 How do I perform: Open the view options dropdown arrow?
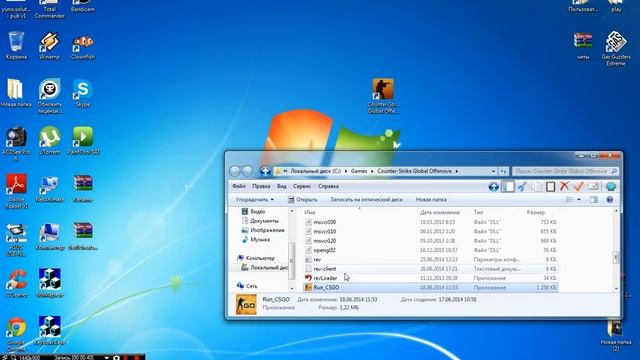pyautogui.click(x=579, y=200)
